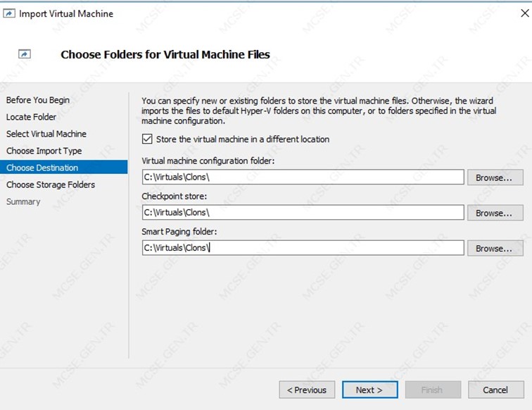Screen dimensions: 532x410
Task: Select the Select Virtual Machine step
Action: (46, 134)
